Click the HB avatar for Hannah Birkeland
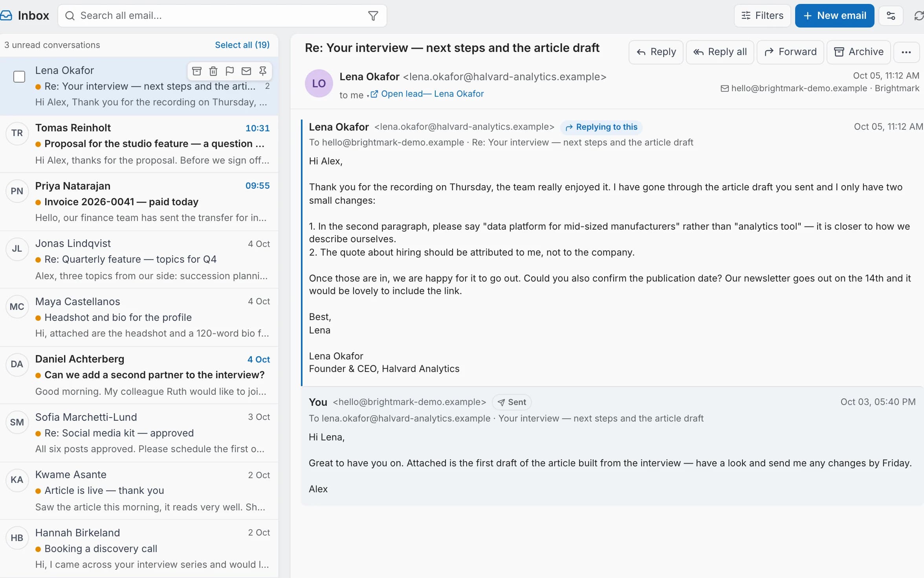 [x=17, y=538]
